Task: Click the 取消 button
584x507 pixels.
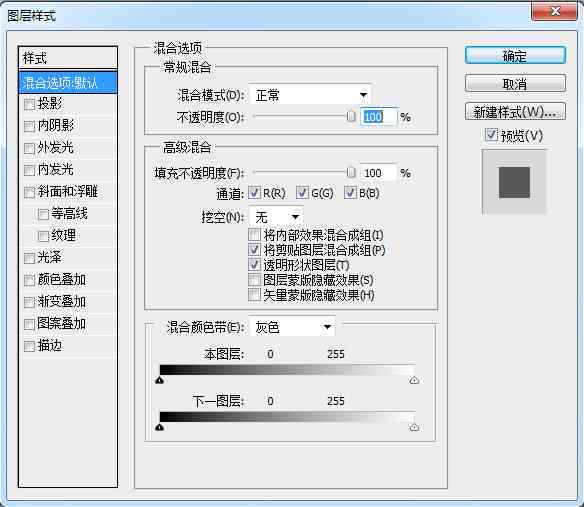Action: (x=515, y=83)
